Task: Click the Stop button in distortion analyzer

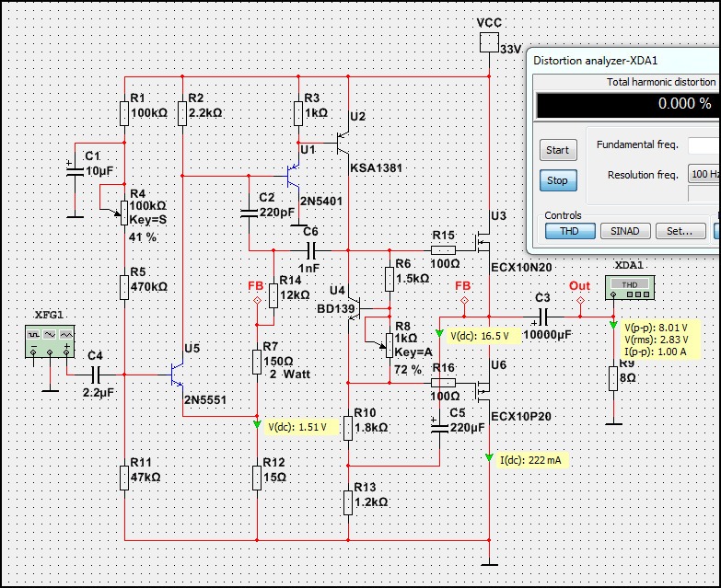Action: pos(558,180)
